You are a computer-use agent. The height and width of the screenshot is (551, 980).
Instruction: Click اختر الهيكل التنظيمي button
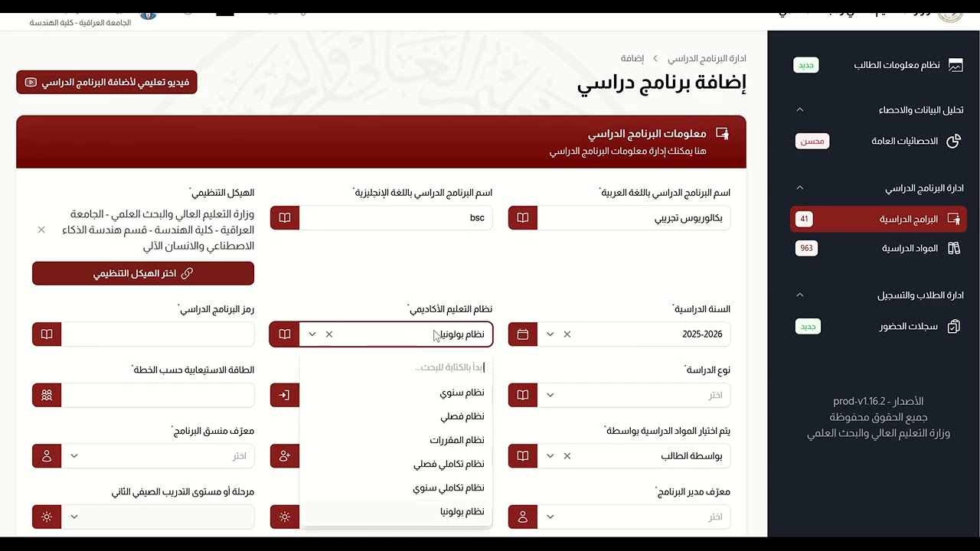point(143,273)
